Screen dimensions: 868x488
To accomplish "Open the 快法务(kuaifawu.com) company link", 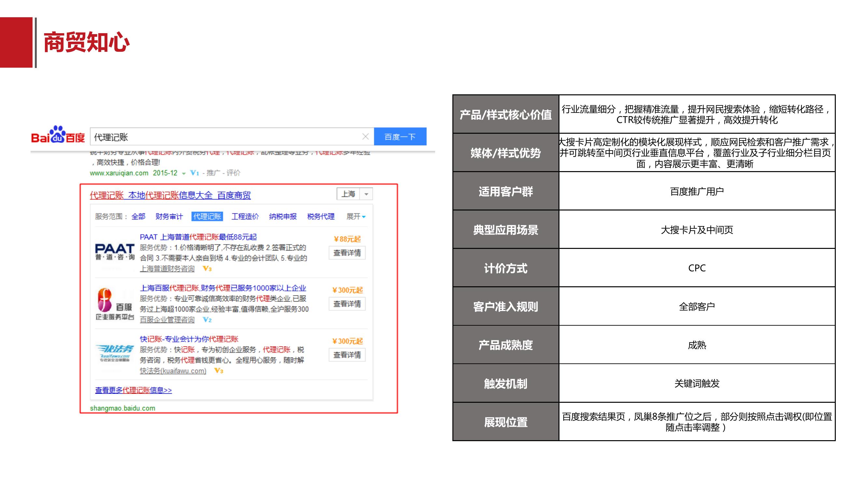I will 173,371.
